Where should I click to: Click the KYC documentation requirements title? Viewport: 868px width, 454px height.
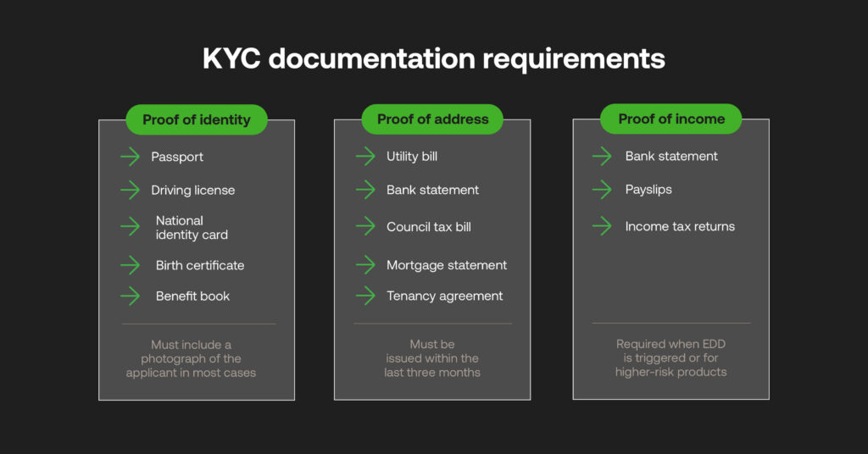[433, 58]
